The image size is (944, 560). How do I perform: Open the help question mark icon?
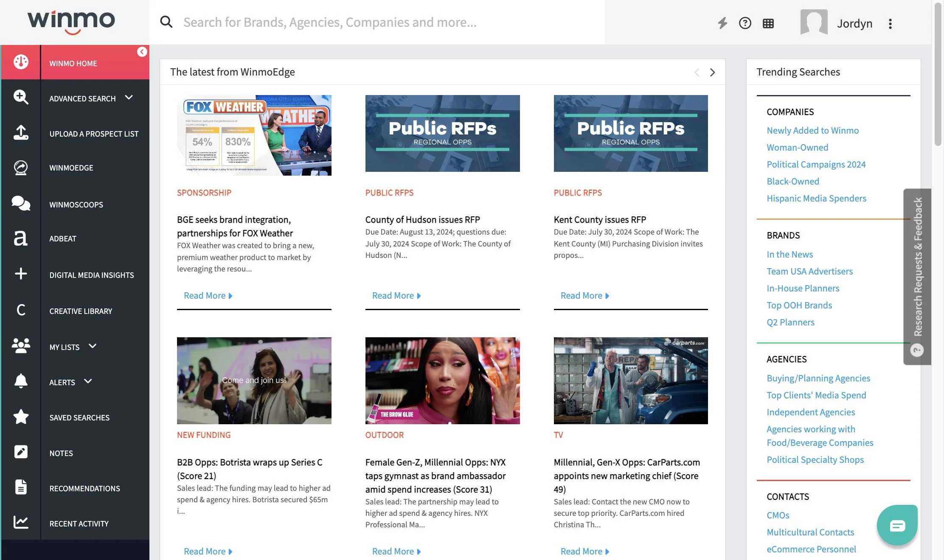tap(745, 23)
